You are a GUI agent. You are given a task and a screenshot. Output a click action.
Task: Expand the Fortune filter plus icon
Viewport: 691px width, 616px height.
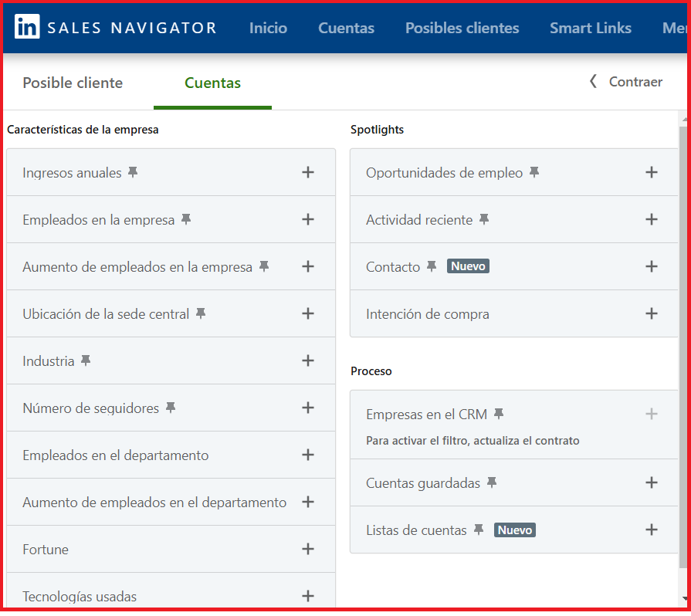[x=308, y=549]
